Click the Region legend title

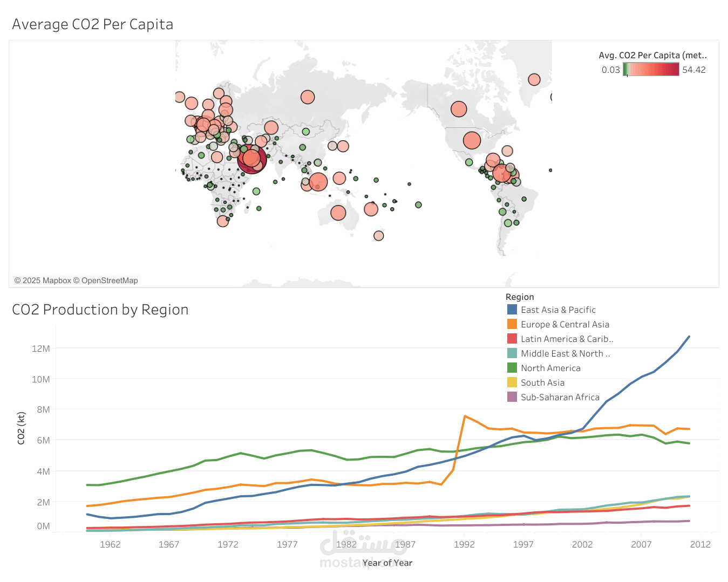tap(520, 297)
